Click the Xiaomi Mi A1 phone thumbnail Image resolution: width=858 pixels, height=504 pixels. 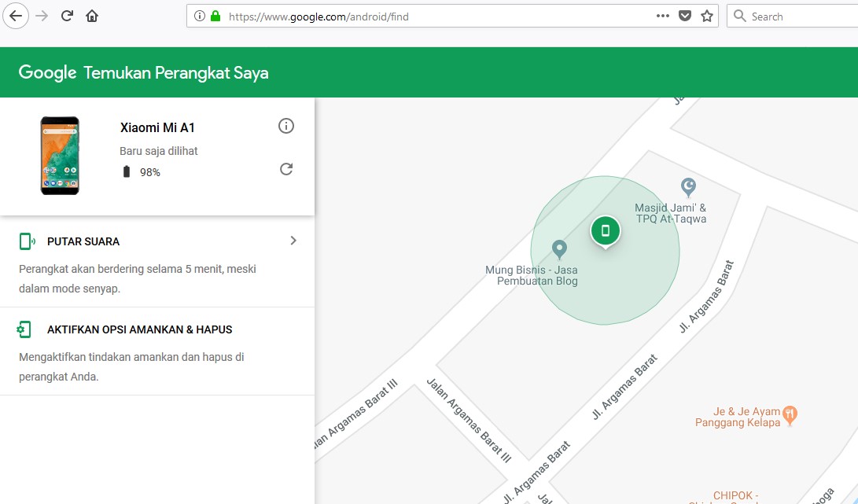click(x=60, y=156)
